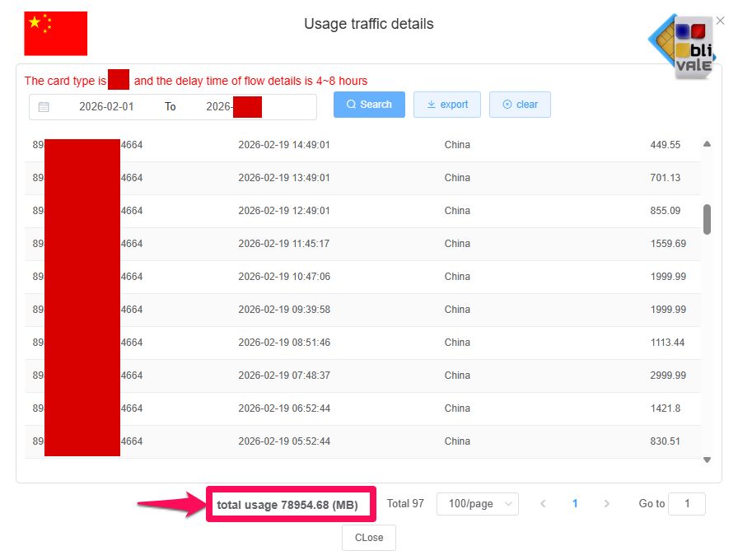This screenshot has height=560, width=738.
Task: Click the Go to page input field
Action: [x=686, y=504]
